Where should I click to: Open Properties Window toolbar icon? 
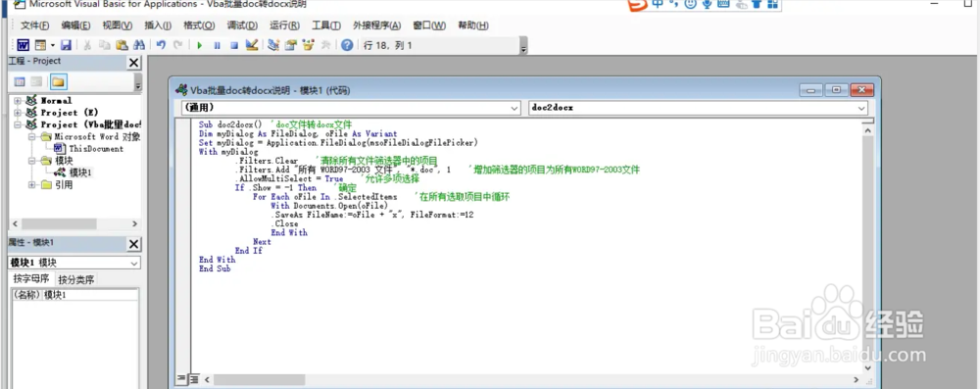[x=291, y=45]
